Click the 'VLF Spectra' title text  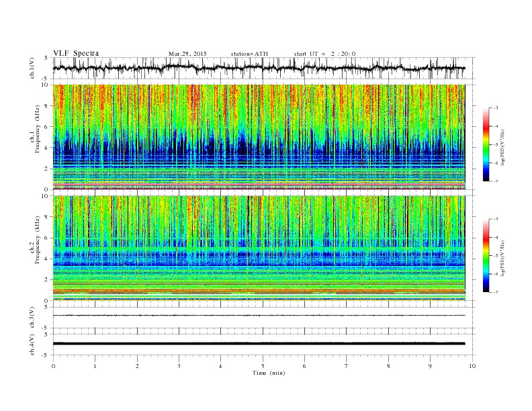click(x=76, y=53)
